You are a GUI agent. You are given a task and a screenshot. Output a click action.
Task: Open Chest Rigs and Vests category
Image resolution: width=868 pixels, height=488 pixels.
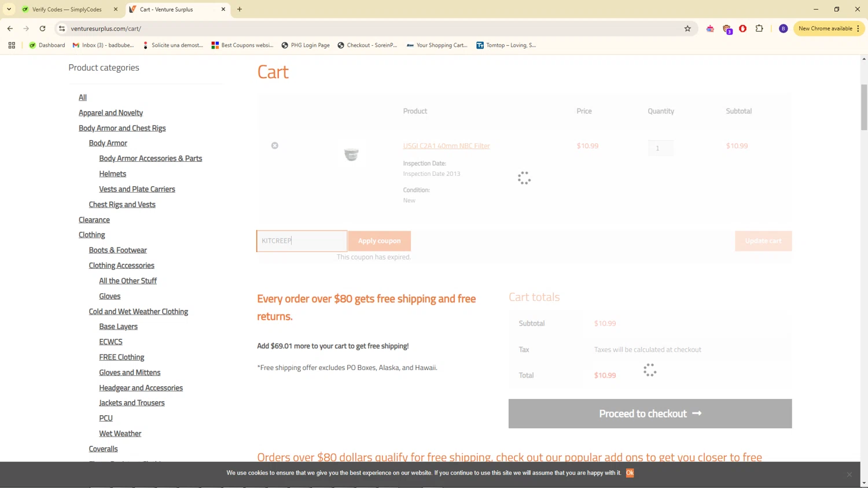point(122,204)
